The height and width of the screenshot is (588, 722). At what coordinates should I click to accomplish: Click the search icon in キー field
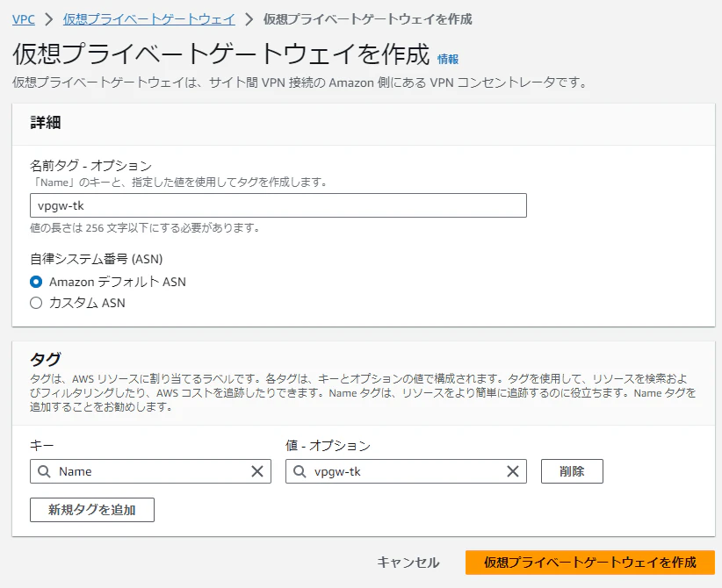(x=44, y=471)
